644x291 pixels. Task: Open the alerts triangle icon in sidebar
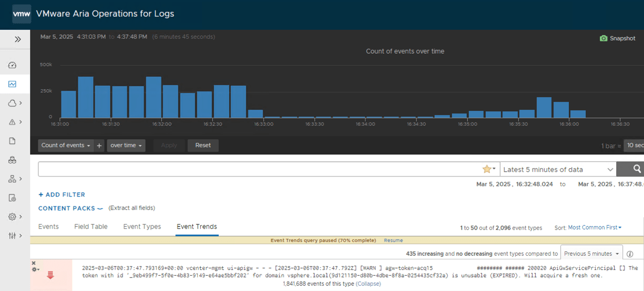coord(13,122)
